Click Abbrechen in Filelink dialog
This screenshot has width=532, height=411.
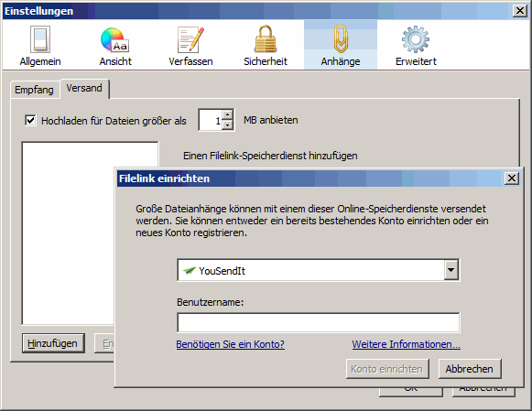[x=470, y=369]
